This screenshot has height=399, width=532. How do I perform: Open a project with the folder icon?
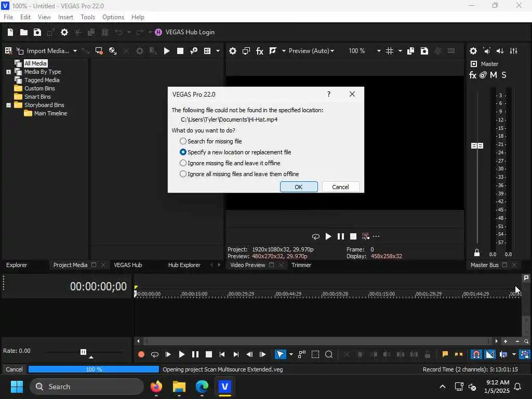pyautogui.click(x=24, y=32)
